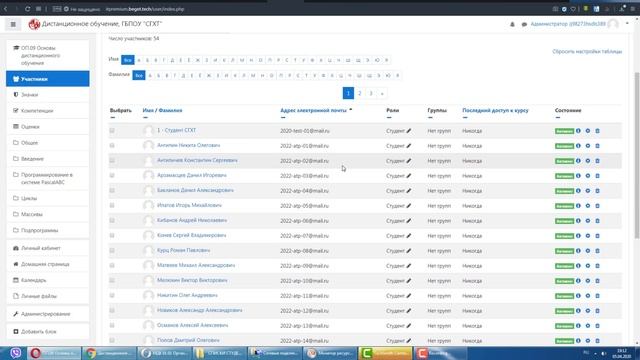Open the Администратор user menu caret

[x=627, y=24]
